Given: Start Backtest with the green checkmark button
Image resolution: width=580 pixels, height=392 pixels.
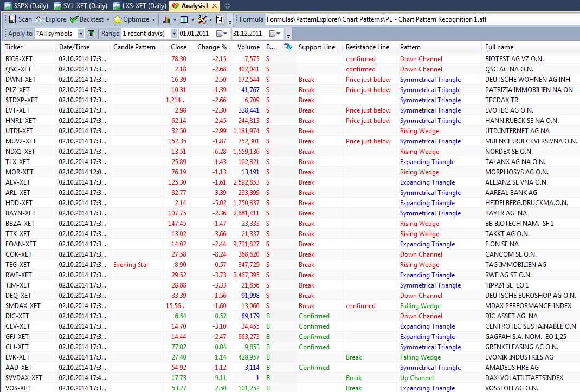Looking at the screenshot, I should (x=87, y=19).
